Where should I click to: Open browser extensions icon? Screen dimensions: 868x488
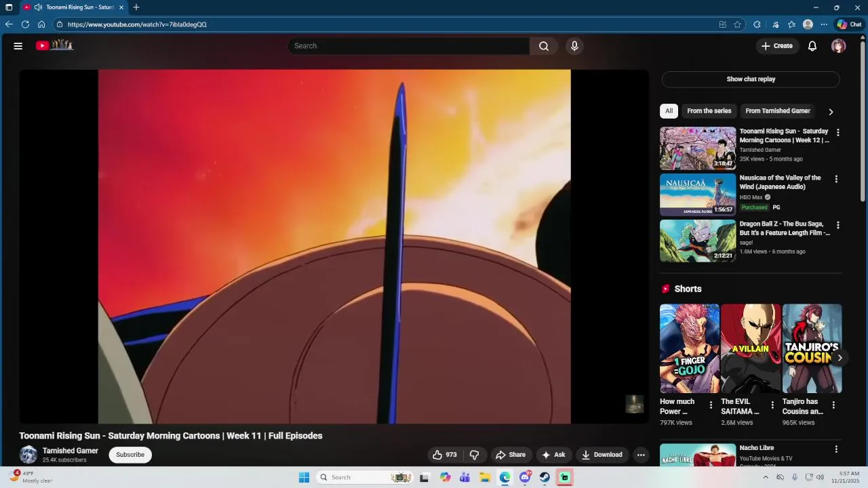(x=757, y=24)
